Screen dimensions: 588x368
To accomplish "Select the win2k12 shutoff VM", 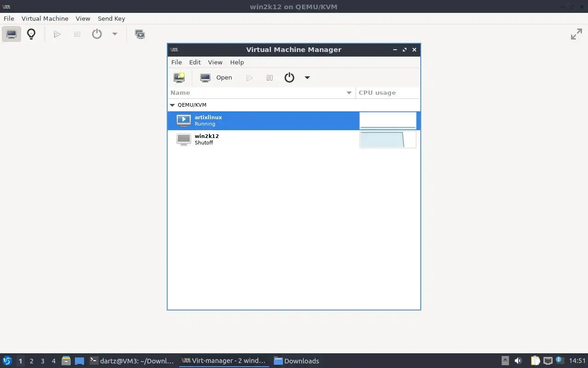I will tap(294, 139).
